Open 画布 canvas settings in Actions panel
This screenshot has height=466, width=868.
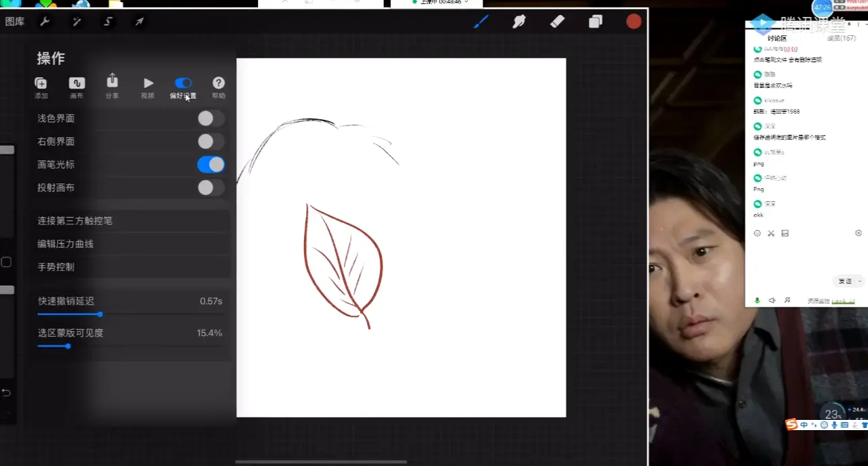[77, 86]
